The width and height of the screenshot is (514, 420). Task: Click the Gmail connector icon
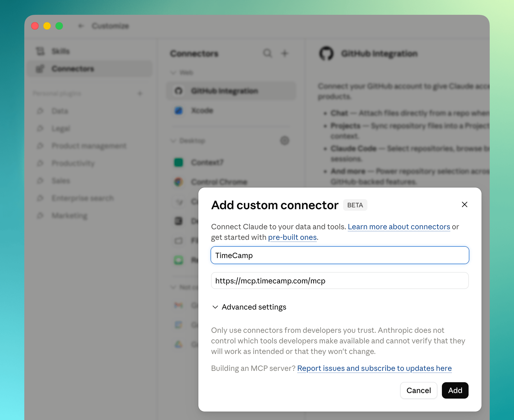coord(179,305)
